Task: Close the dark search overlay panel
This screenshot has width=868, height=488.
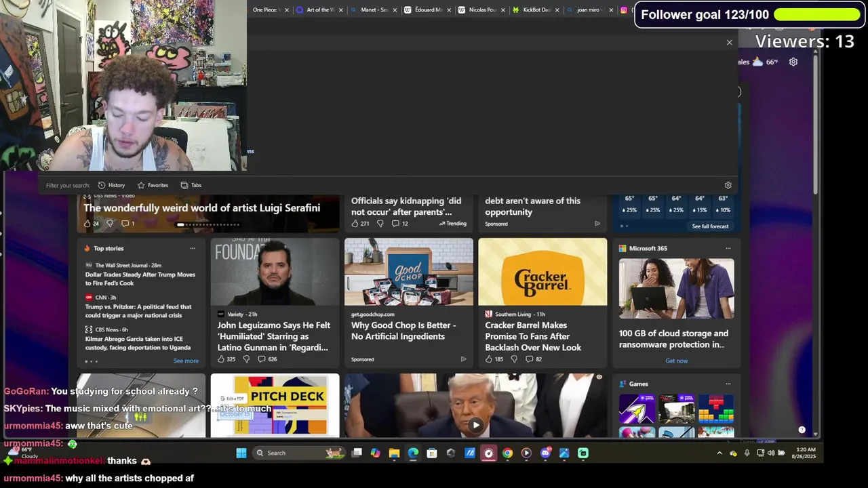Action: pyautogui.click(x=730, y=43)
